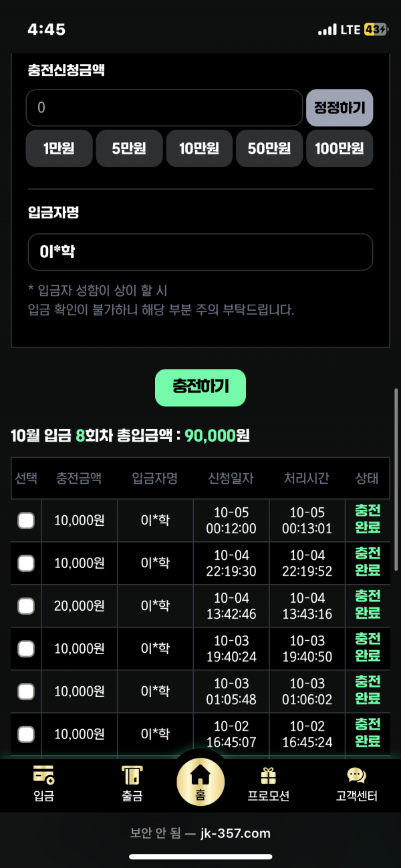Image resolution: width=401 pixels, height=868 pixels.
Task: Tap the charge amount input field
Action: click(164, 108)
